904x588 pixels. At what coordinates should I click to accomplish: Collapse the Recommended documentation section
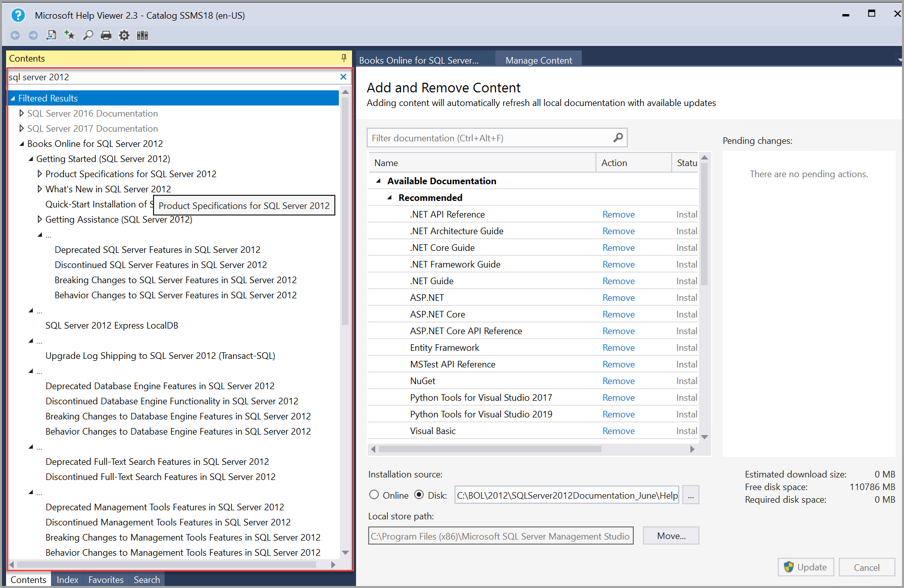(389, 197)
